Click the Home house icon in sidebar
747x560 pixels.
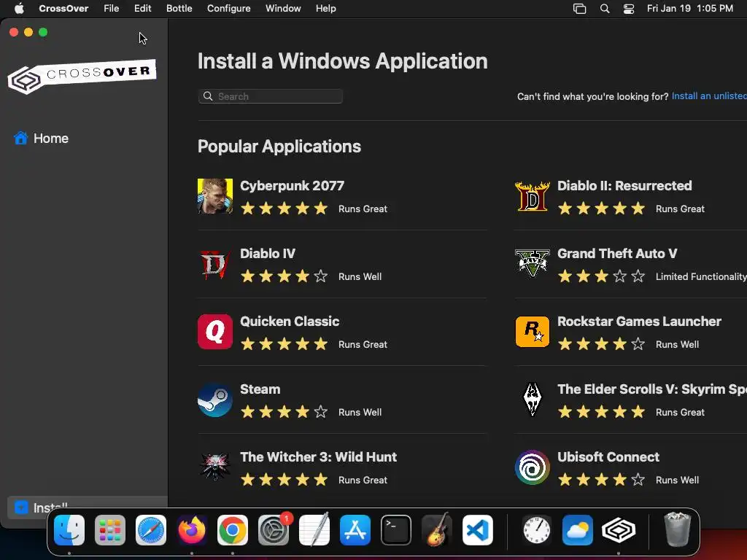20,138
